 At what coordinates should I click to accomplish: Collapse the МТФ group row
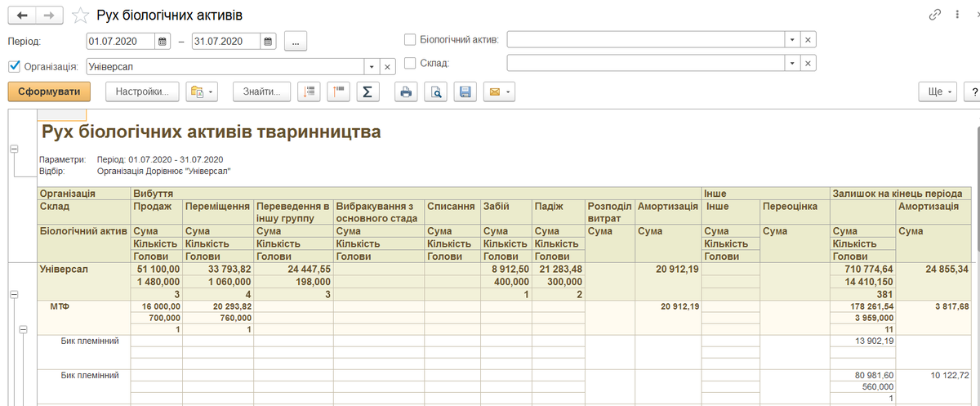click(x=23, y=329)
